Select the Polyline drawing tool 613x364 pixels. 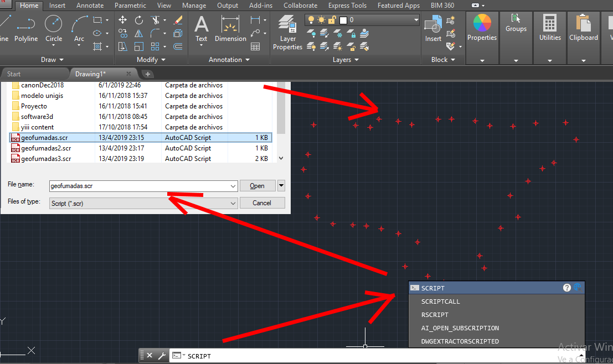pyautogui.click(x=26, y=29)
